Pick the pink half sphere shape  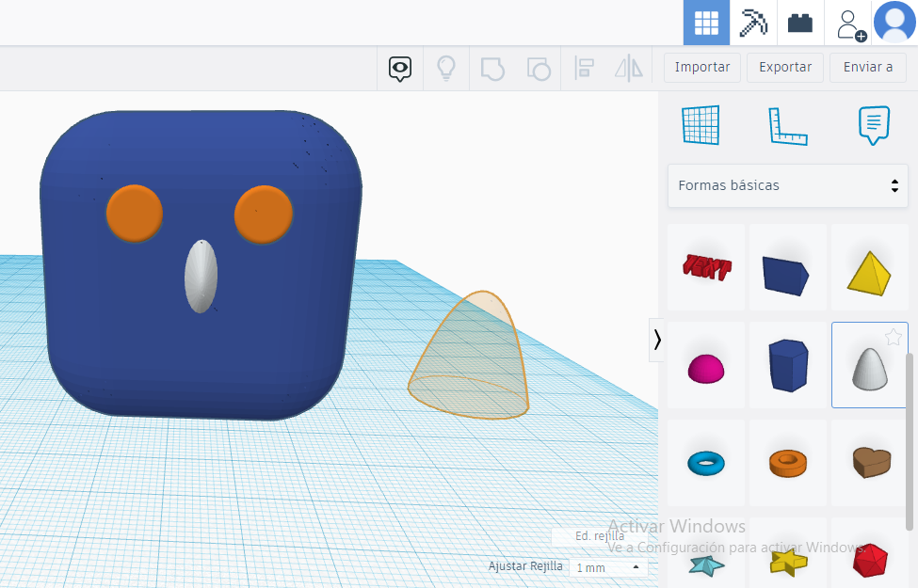pyautogui.click(x=706, y=365)
